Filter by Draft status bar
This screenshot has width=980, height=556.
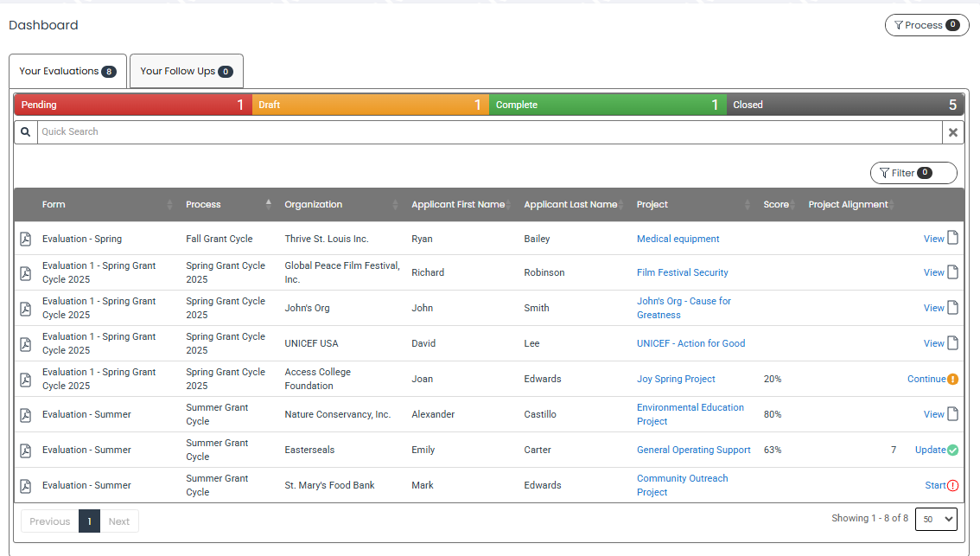pyautogui.click(x=371, y=105)
